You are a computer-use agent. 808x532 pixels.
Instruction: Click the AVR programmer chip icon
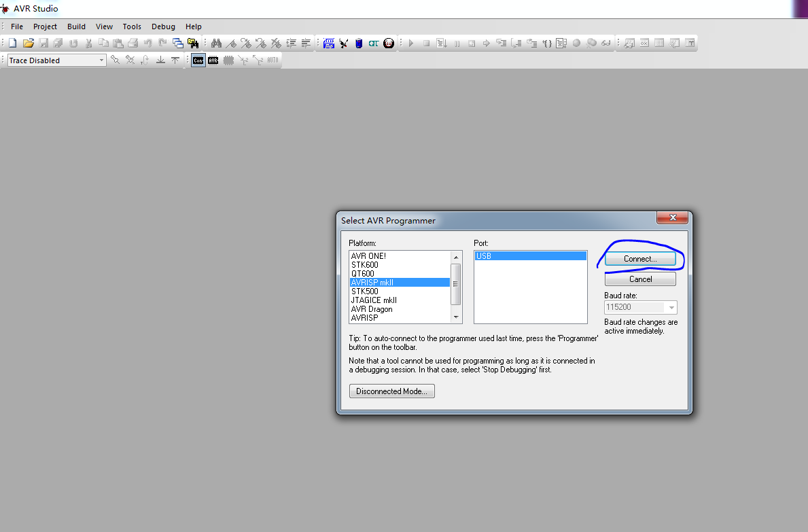[213, 60]
